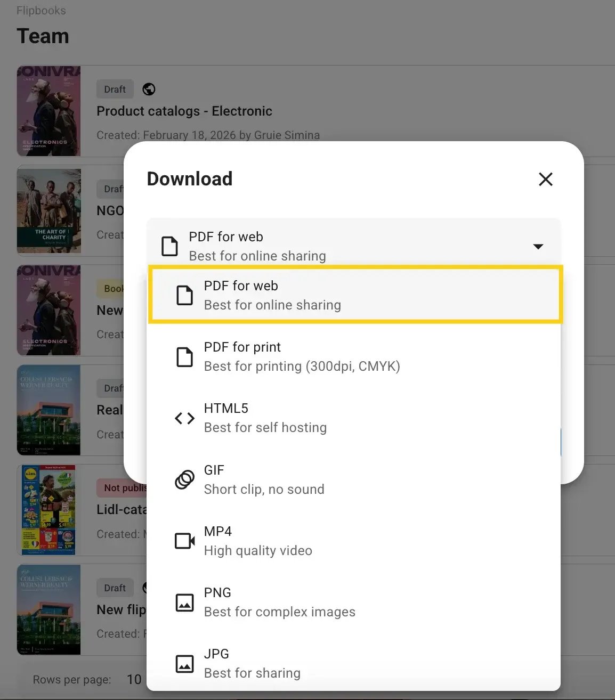Click document icon in highlighted PDF for web

click(184, 295)
